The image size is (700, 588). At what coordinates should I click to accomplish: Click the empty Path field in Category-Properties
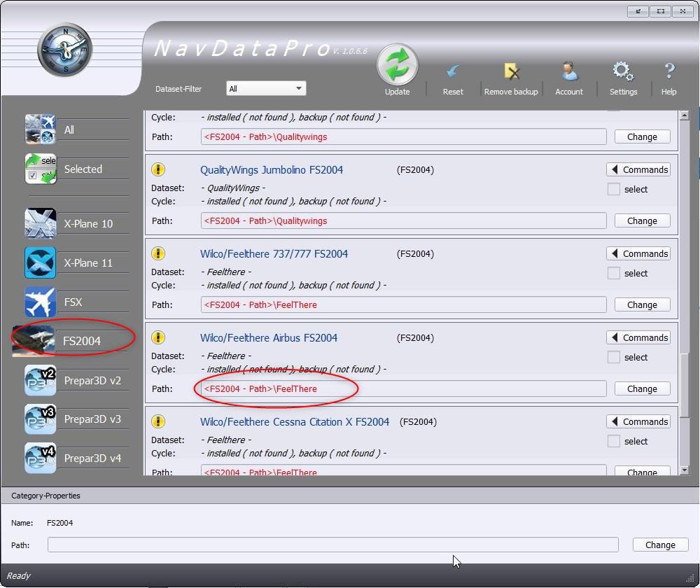(x=332, y=545)
